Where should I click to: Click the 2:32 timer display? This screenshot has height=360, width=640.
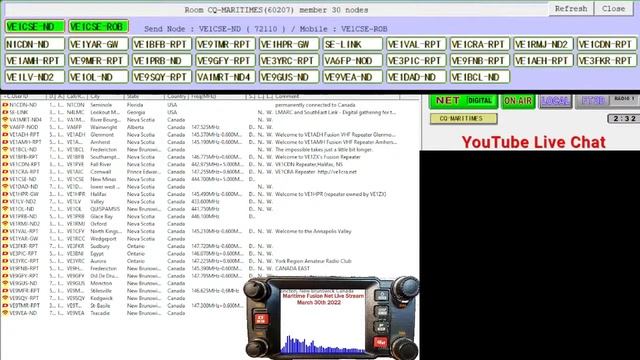tap(624, 118)
